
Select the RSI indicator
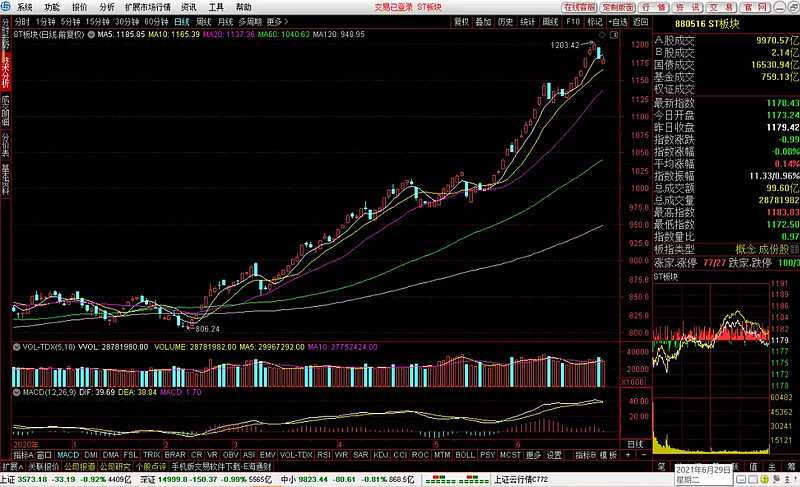point(324,455)
